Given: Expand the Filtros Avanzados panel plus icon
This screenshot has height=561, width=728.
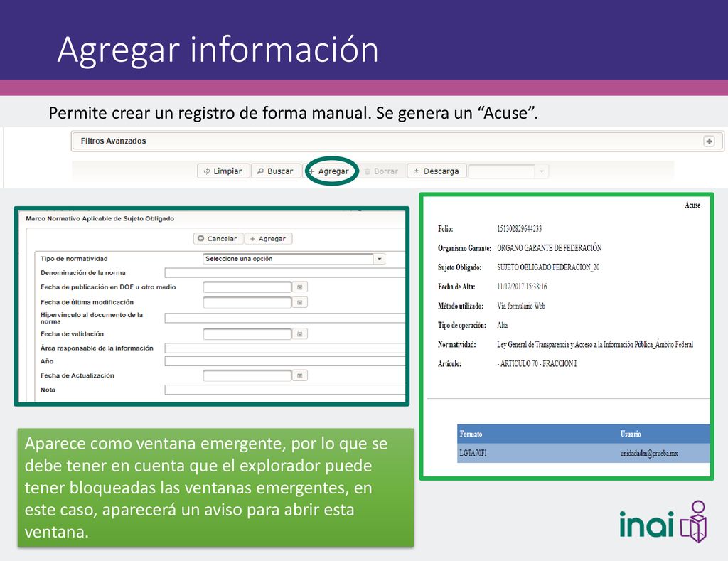Looking at the screenshot, I should 709,141.
